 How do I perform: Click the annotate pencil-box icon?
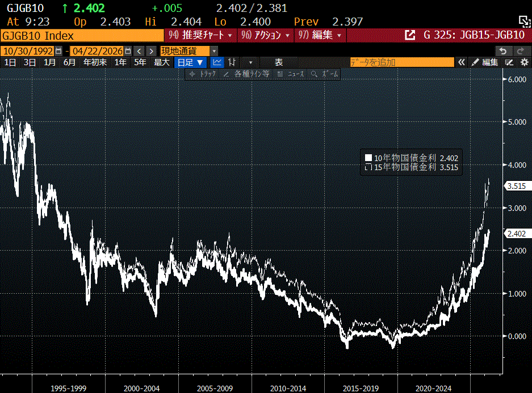click(509, 62)
